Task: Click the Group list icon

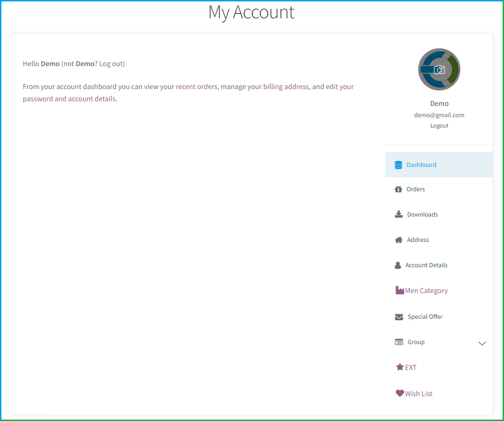Action: point(399,341)
